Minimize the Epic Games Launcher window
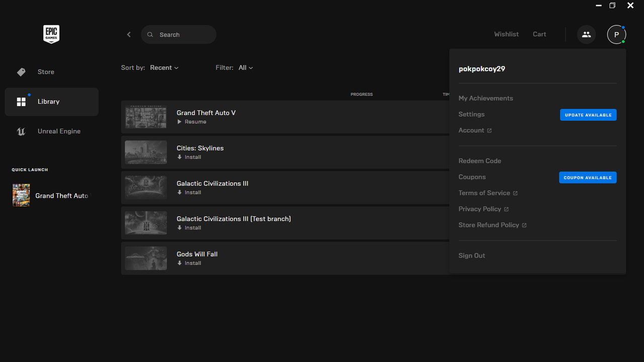The width and height of the screenshot is (644, 362). pyautogui.click(x=599, y=6)
